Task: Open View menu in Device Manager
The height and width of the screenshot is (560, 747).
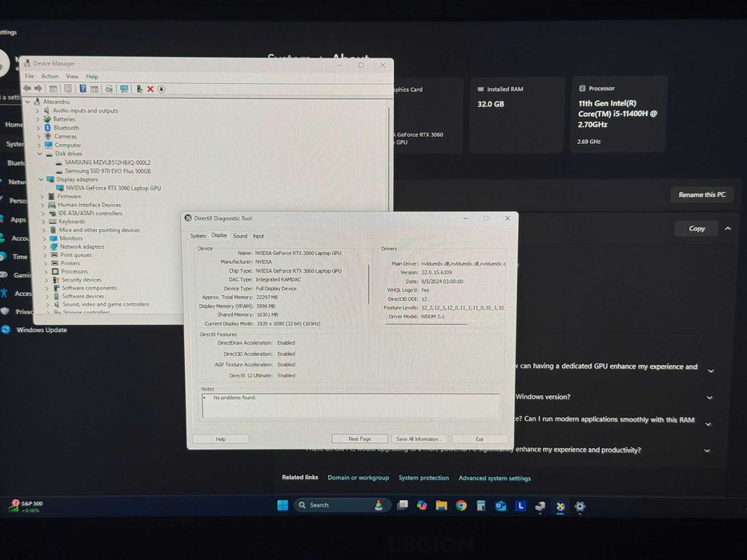Action: click(x=72, y=76)
